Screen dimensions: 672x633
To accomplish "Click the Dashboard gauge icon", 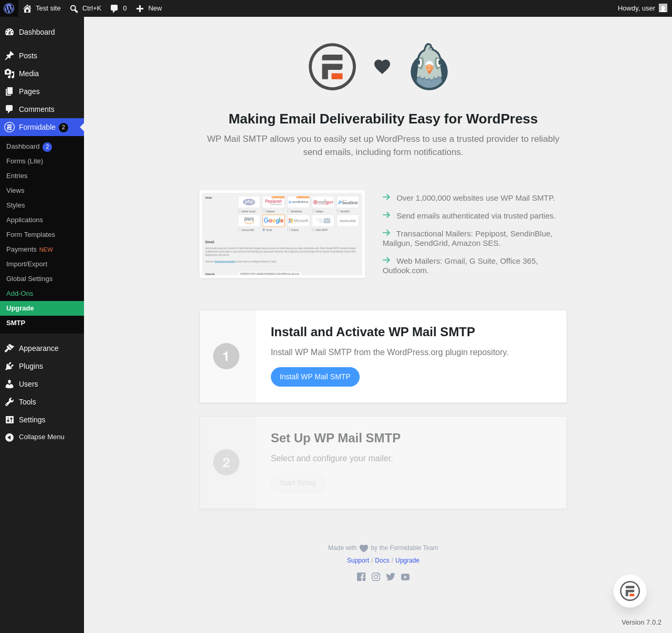I will point(9,32).
